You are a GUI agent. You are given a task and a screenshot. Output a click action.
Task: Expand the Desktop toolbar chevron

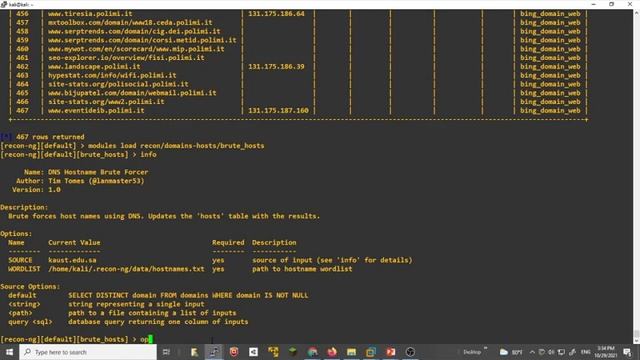[x=486, y=349]
